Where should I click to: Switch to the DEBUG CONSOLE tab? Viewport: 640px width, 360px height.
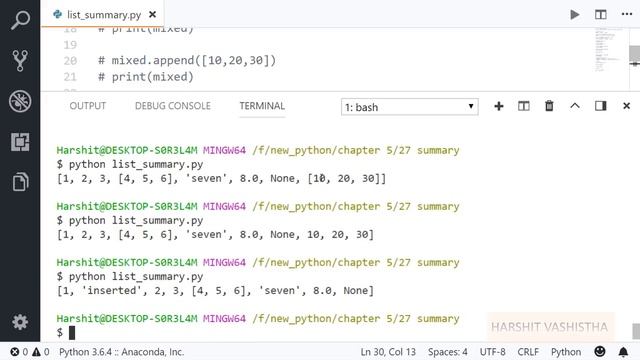point(173,106)
